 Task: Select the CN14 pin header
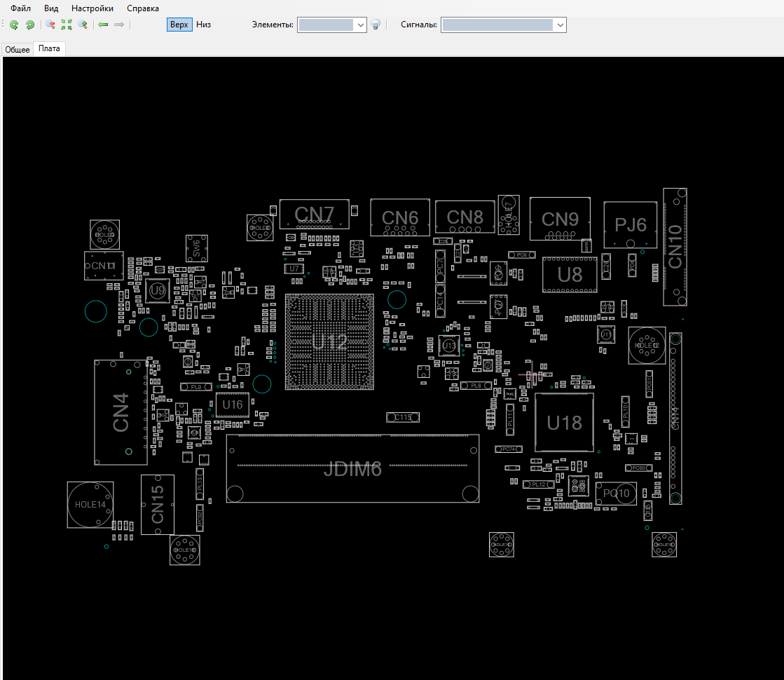click(x=675, y=418)
